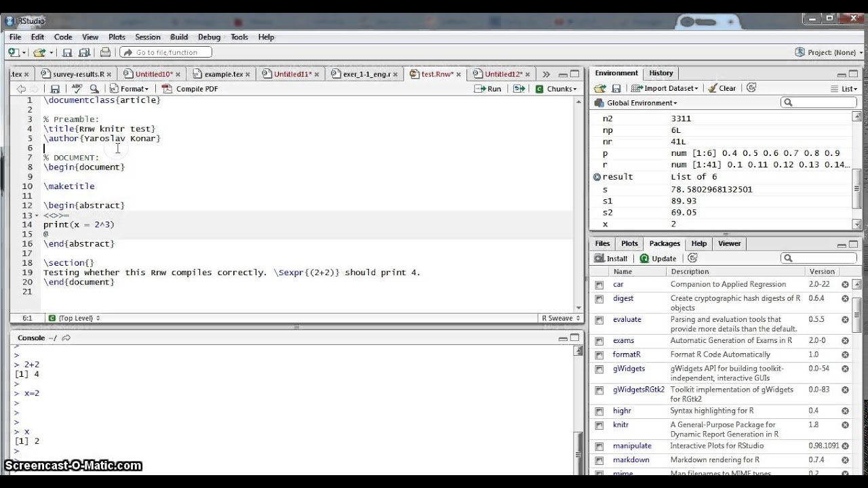
Task: Click the Packages search box
Action: pos(820,258)
